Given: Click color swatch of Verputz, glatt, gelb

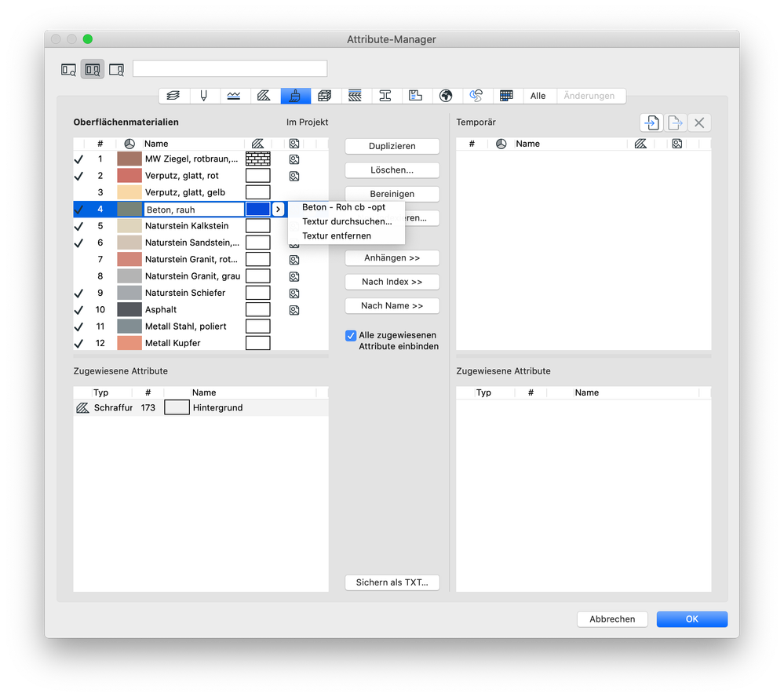Looking at the screenshot, I should click(x=129, y=192).
